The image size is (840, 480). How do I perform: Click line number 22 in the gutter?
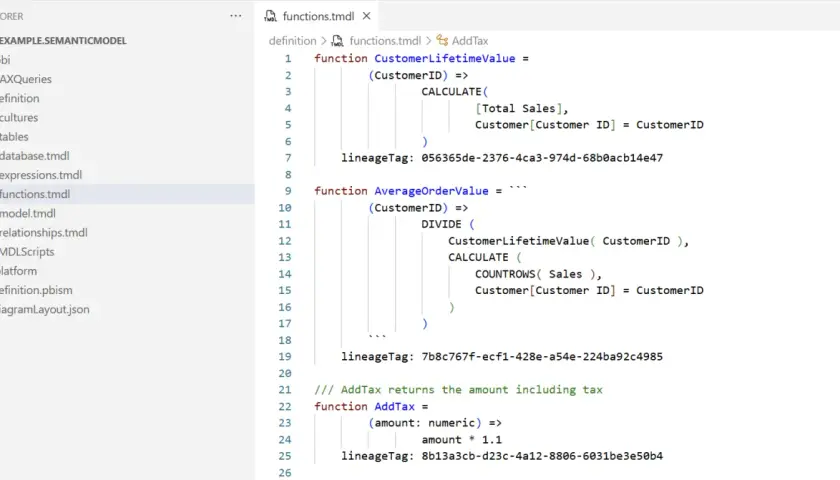tap(285, 407)
